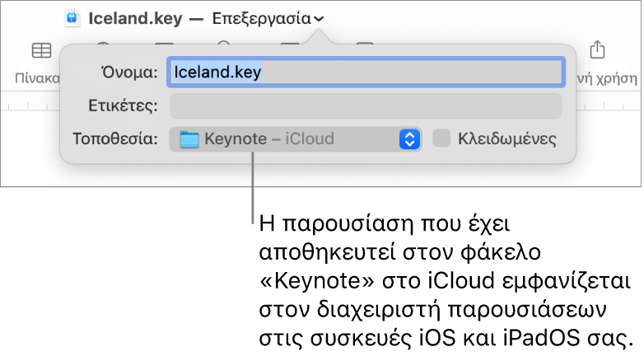Viewport: 644px width, 361px height.
Task: Click the partially hidden chart icon beside Πίνακας
Action: click(103, 43)
